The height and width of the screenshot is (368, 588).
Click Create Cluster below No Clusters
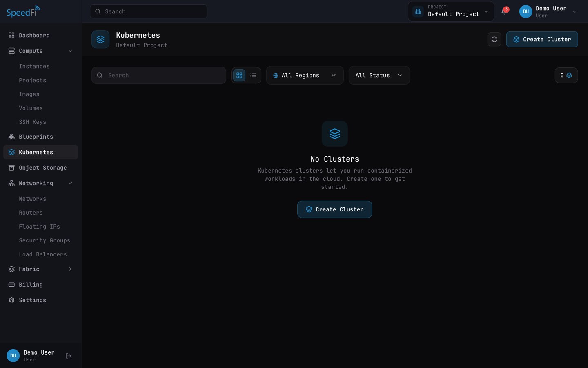335,209
